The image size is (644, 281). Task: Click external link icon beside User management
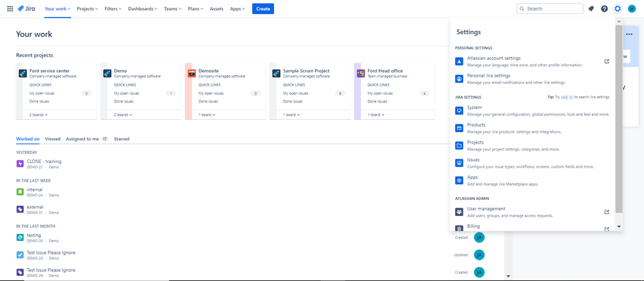tap(607, 212)
